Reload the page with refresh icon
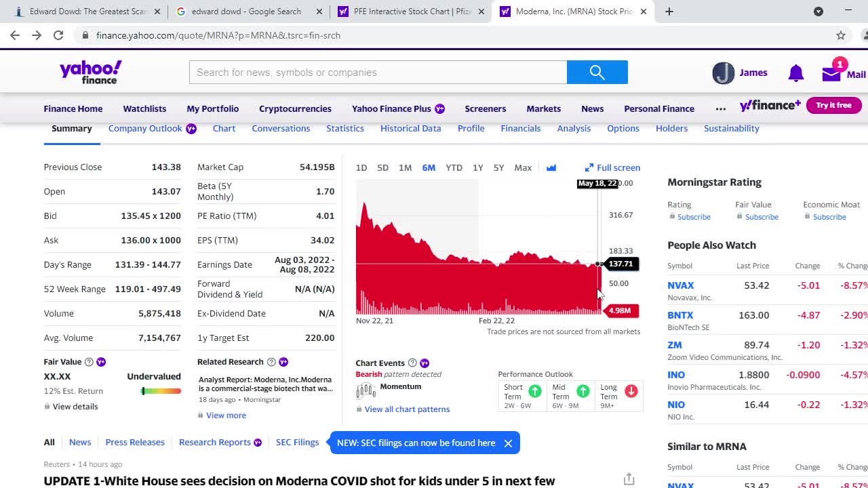Viewport: 868px width, 488px height. (x=58, y=35)
